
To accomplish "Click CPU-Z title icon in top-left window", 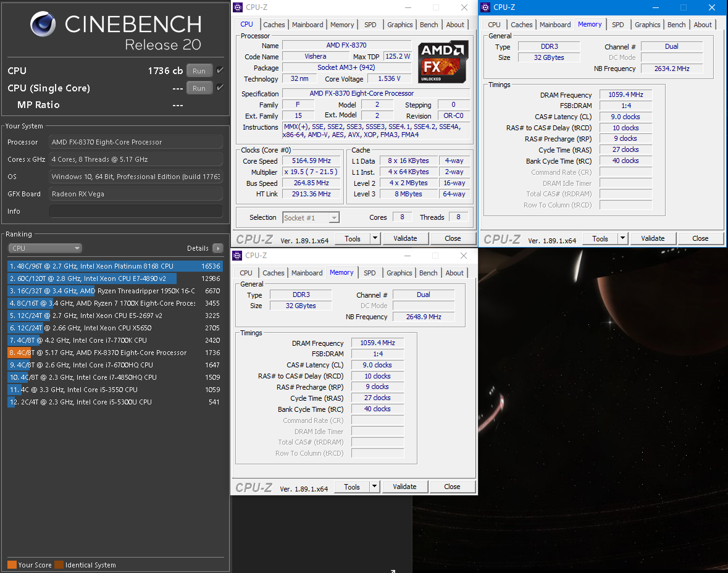I will 238,7.
